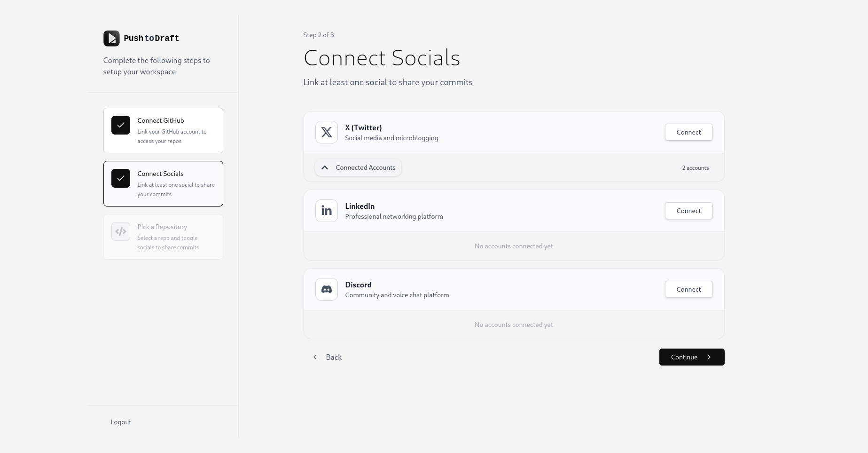Log out of the workspace
This screenshot has height=453, width=868.
tap(121, 422)
